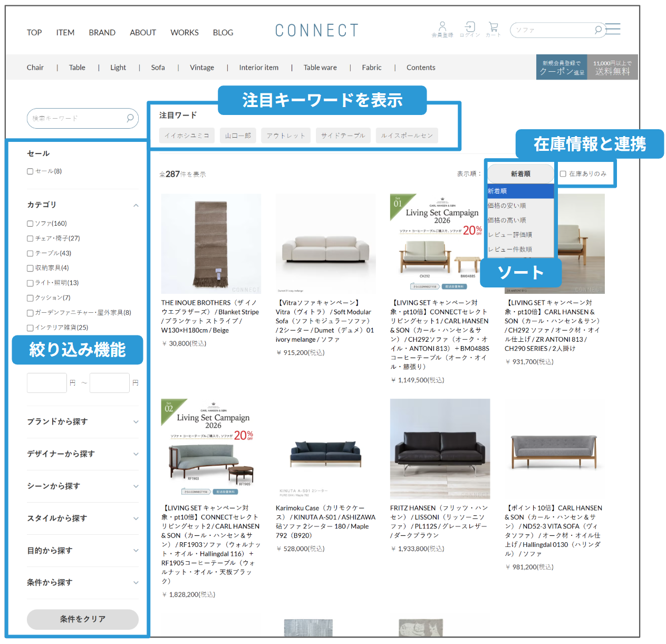Click the sidebar keyword search magnifier icon
This screenshot has width=666, height=644.
click(130, 118)
